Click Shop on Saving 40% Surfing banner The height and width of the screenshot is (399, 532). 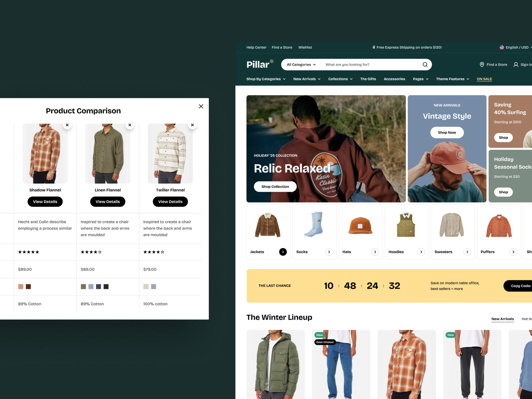503,138
